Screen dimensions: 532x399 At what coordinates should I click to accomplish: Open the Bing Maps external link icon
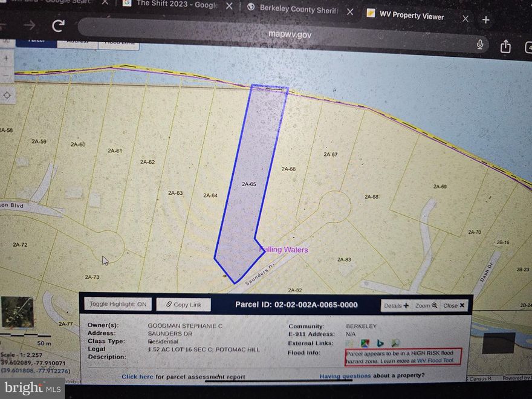pyautogui.click(x=380, y=342)
